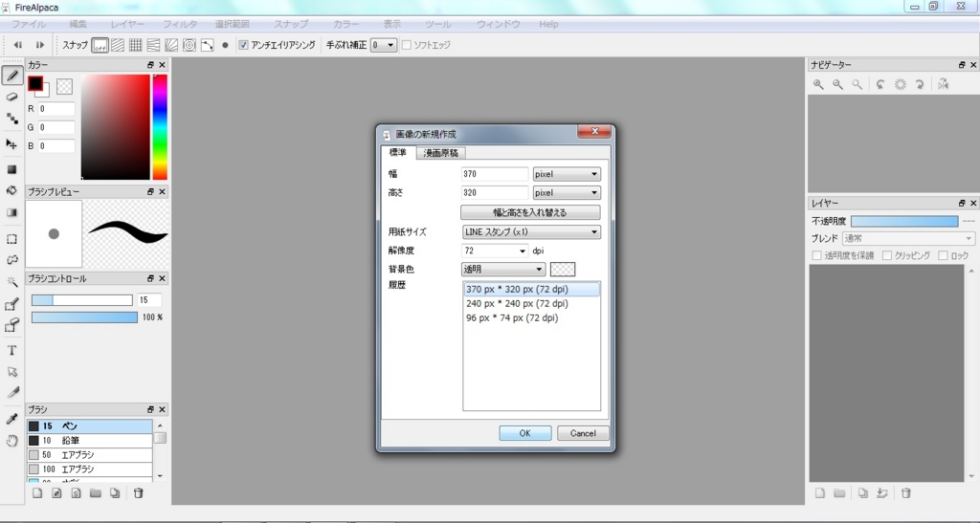Enable curve snap

point(208,45)
